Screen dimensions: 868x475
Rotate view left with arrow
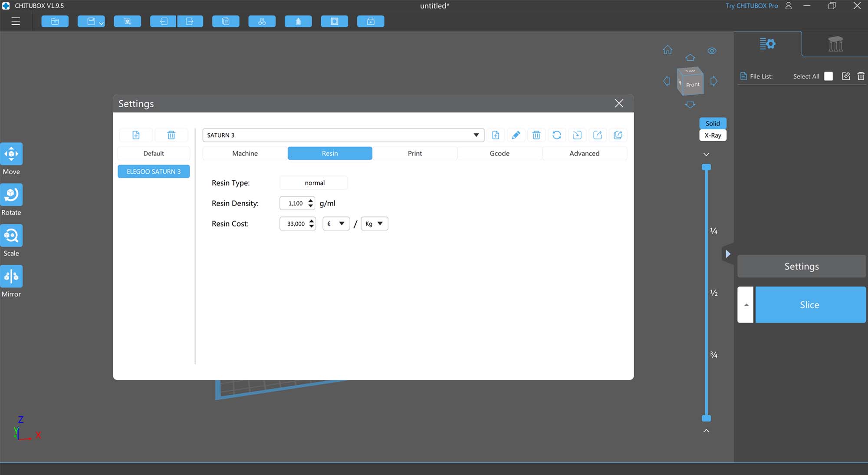click(667, 81)
